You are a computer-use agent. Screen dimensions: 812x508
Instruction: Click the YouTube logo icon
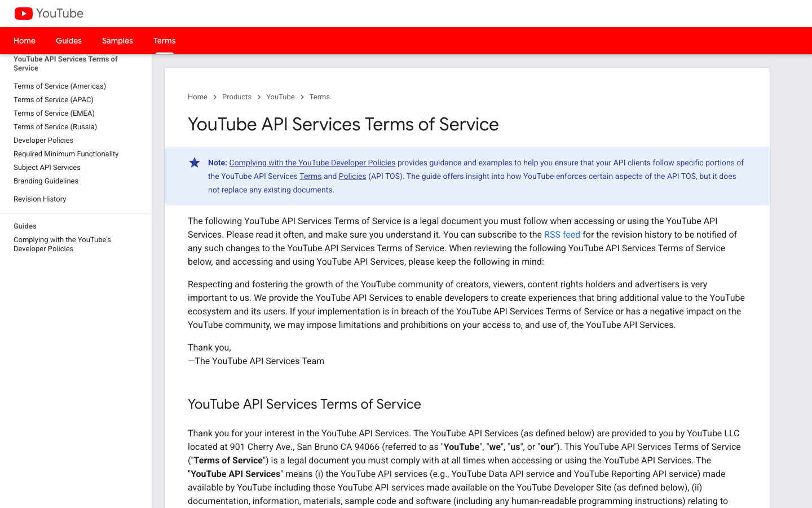24,14
